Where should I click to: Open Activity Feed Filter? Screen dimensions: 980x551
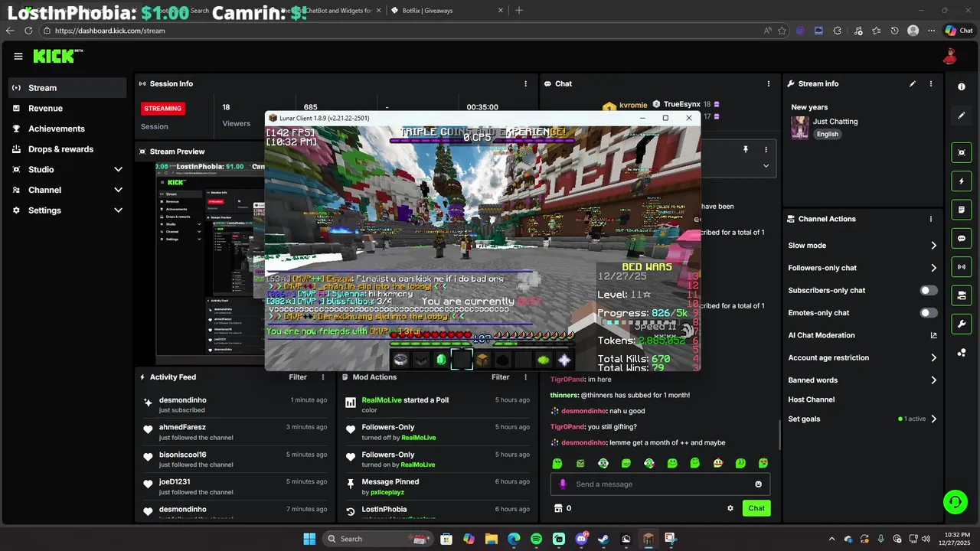pos(298,377)
